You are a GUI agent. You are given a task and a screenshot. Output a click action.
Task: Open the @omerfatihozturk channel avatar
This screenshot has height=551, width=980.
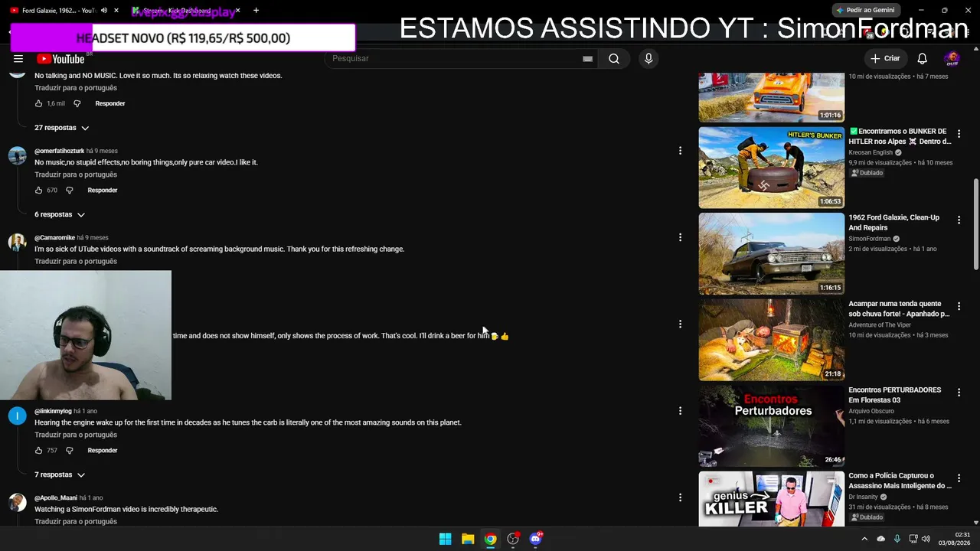click(x=17, y=156)
